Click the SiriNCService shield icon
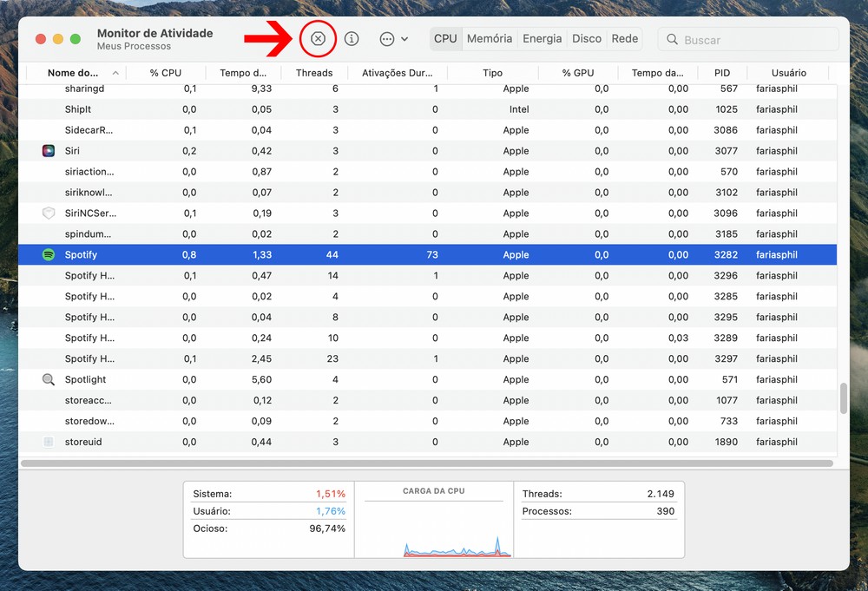This screenshot has height=591, width=868. [x=49, y=213]
